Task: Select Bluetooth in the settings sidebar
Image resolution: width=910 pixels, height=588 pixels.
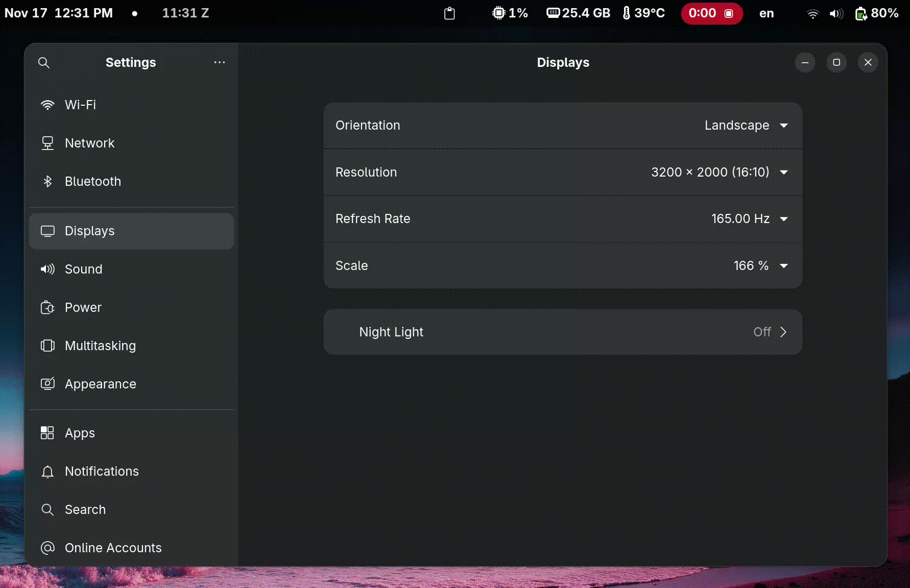Action: pos(132,181)
